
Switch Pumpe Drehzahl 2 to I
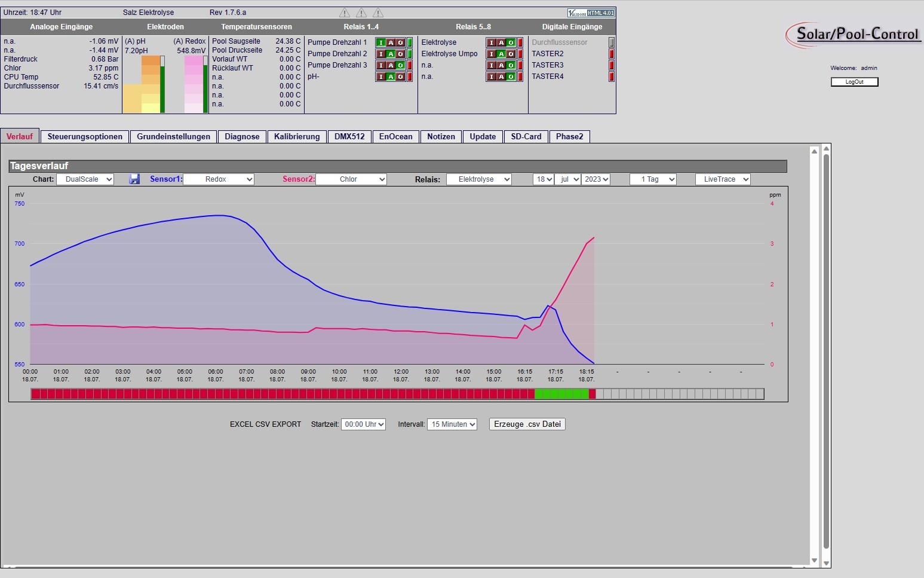coord(381,54)
